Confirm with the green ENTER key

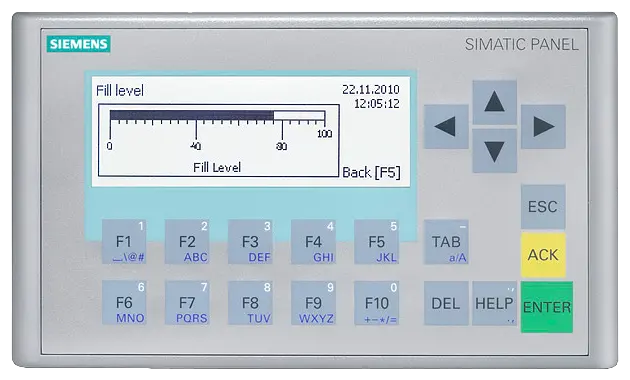click(x=547, y=307)
